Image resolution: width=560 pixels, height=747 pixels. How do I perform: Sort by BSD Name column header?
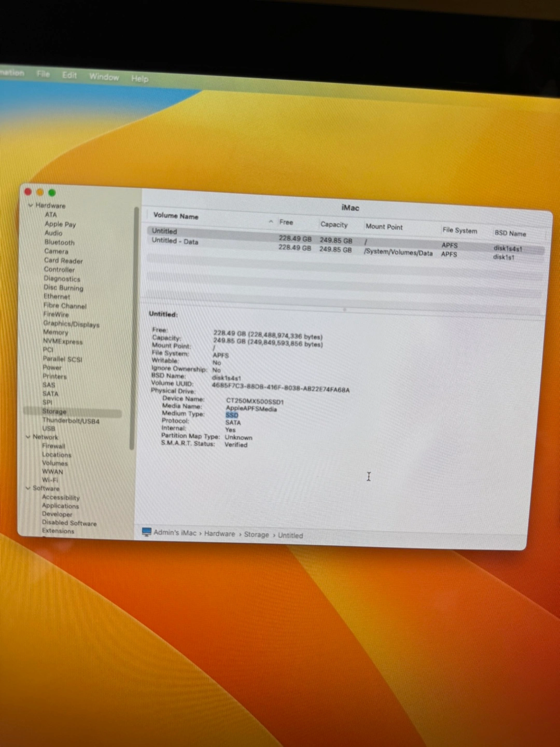click(x=510, y=233)
